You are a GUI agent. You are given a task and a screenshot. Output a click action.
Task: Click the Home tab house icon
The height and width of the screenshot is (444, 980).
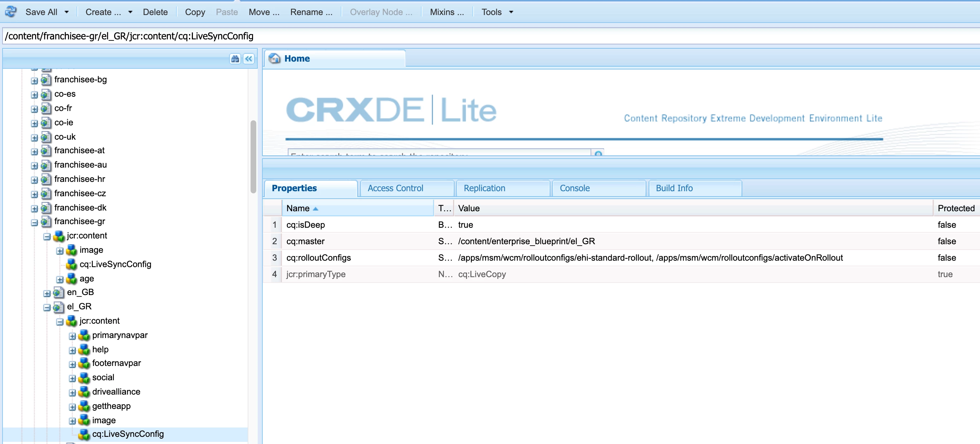click(274, 58)
